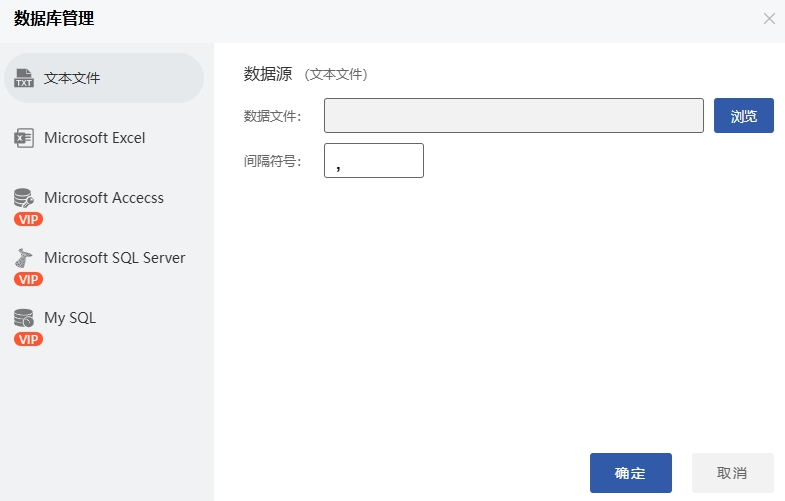This screenshot has height=501, width=785.
Task: Switch to Microsoft Excel data source
Action: [x=95, y=138]
